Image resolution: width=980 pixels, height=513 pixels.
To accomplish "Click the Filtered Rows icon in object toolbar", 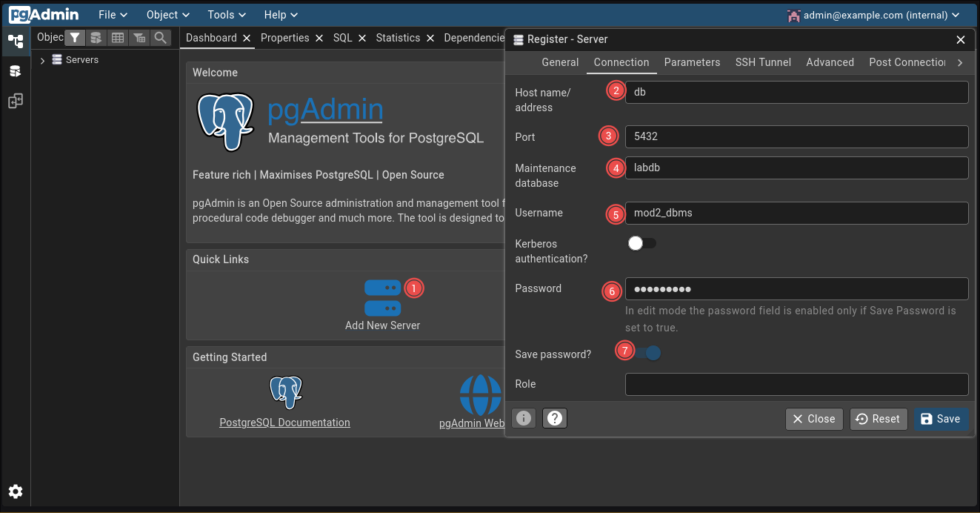I will (139, 38).
